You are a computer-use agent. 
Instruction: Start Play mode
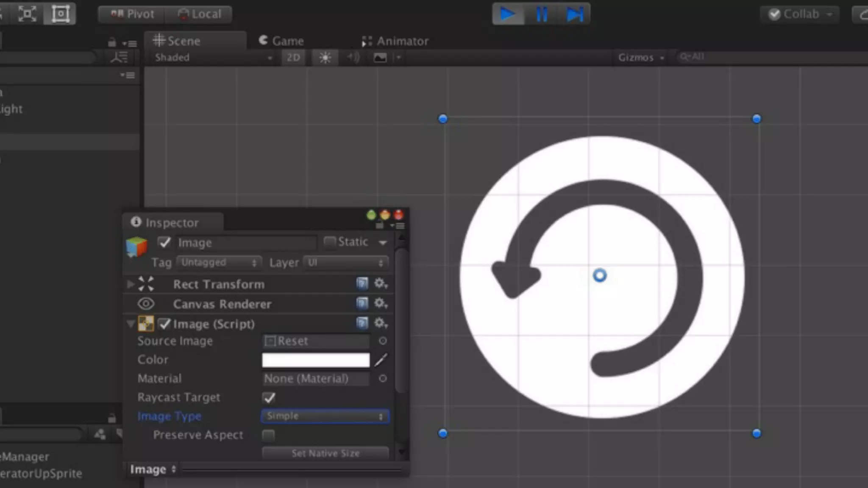[x=508, y=14]
